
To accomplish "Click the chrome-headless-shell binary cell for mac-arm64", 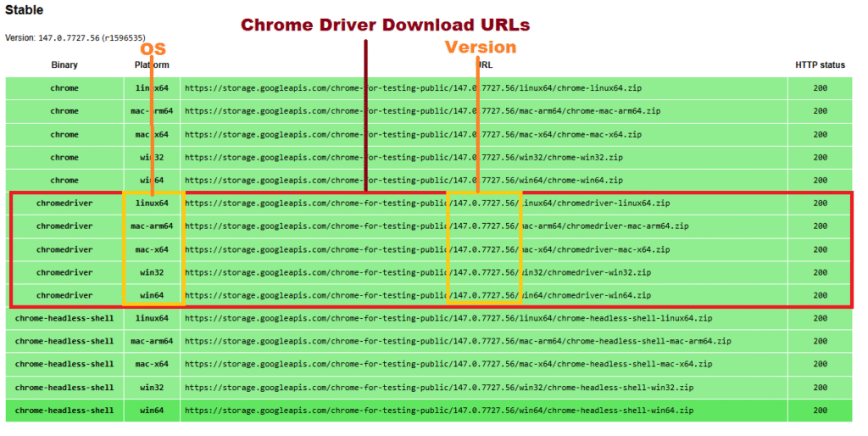I will click(x=64, y=341).
